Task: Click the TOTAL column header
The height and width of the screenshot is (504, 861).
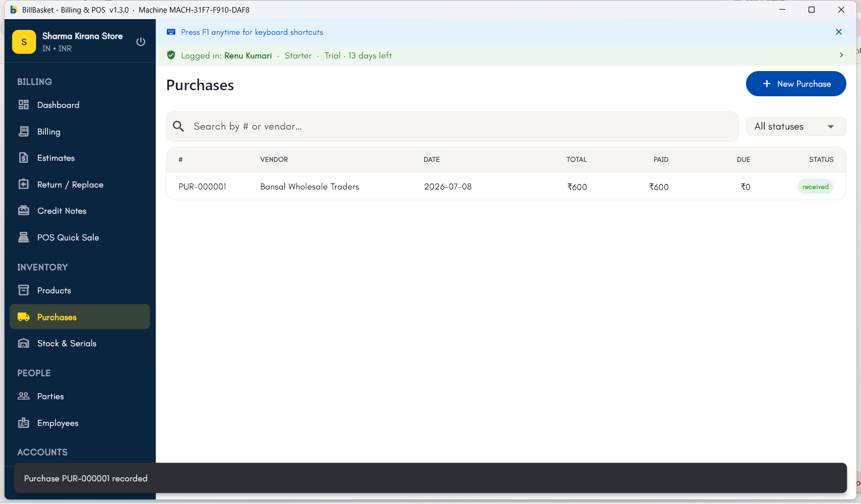Action: coord(577,159)
